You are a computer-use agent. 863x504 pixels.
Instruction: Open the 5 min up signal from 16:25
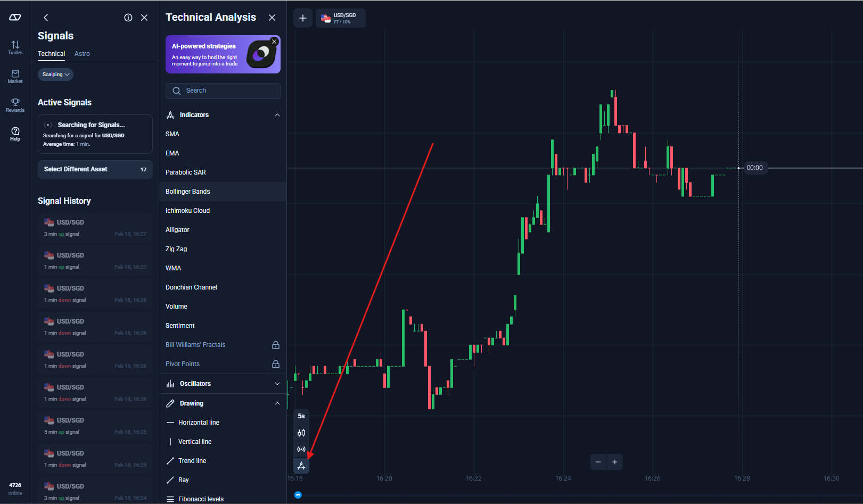95,426
